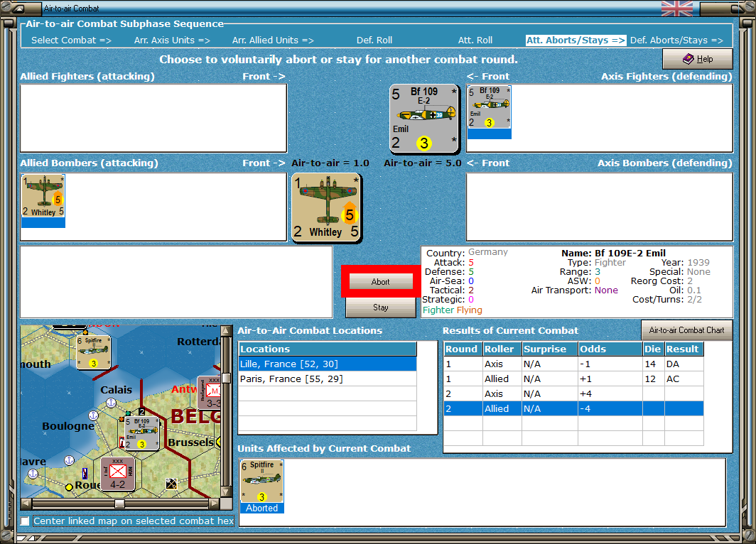Screen dimensions: 756x544
Task: Click the British flag icon in title bar
Action: click(x=676, y=9)
